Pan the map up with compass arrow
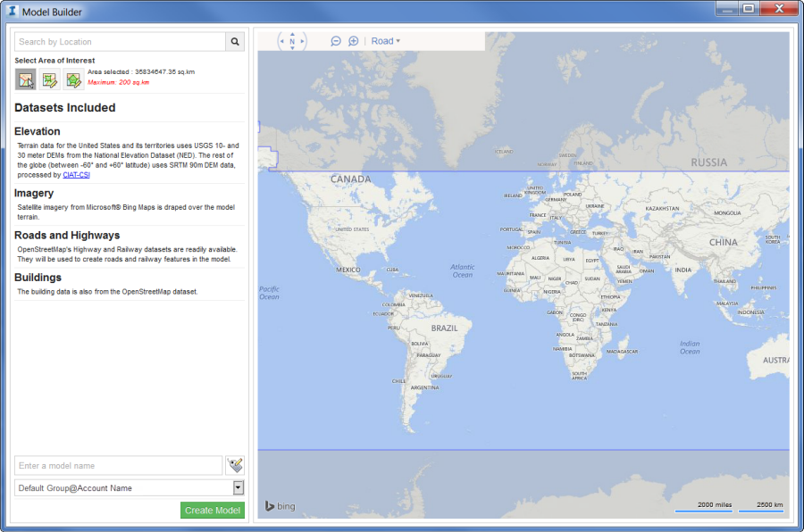The height and width of the screenshot is (532, 804). coord(292,34)
